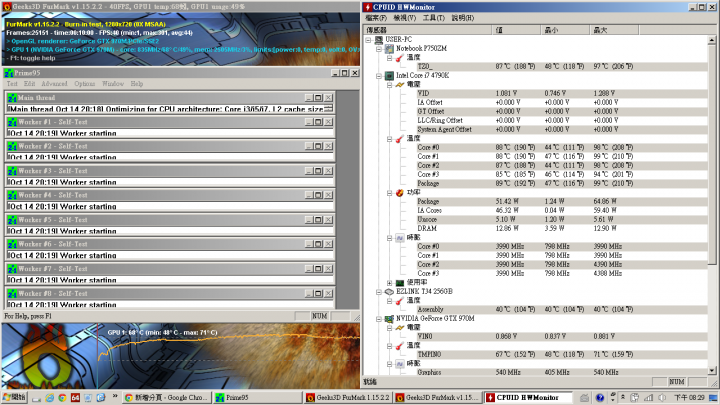Viewport: 720px width, 405px height.
Task: Click HWMonitor scrollbar up arrow
Action: (x=712, y=40)
